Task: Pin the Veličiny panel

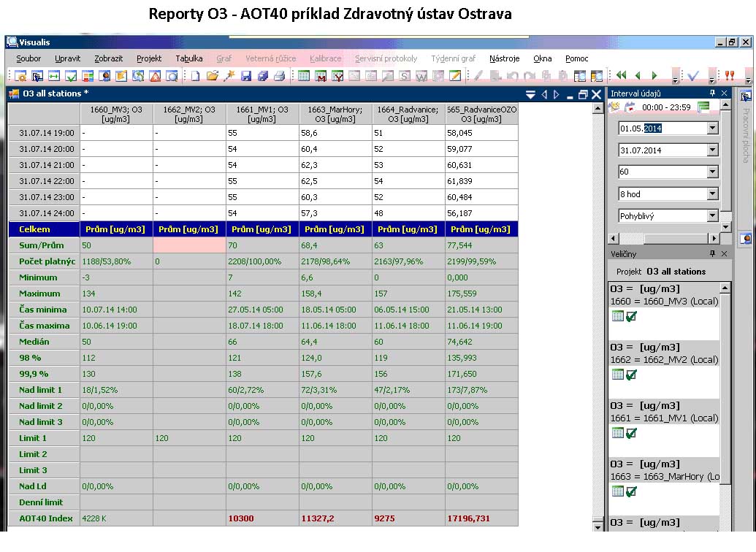Action: pyautogui.click(x=712, y=253)
